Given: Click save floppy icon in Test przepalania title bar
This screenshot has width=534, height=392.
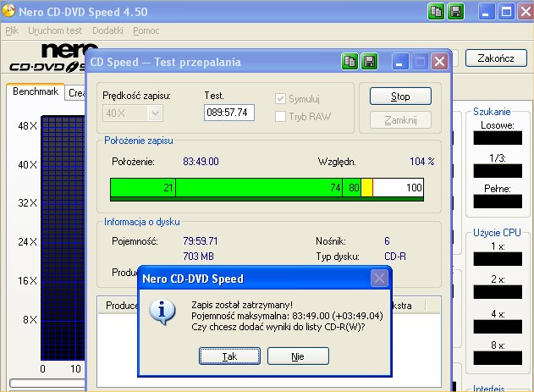Looking at the screenshot, I should pyautogui.click(x=369, y=62).
